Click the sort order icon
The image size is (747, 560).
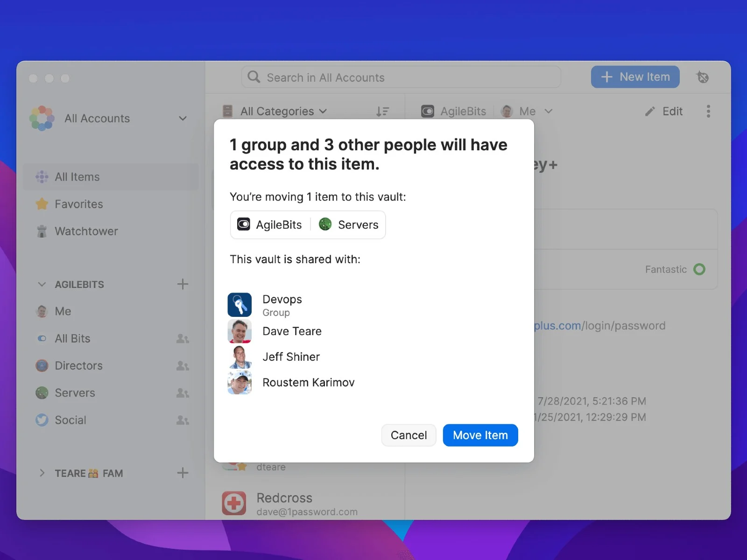pyautogui.click(x=382, y=112)
